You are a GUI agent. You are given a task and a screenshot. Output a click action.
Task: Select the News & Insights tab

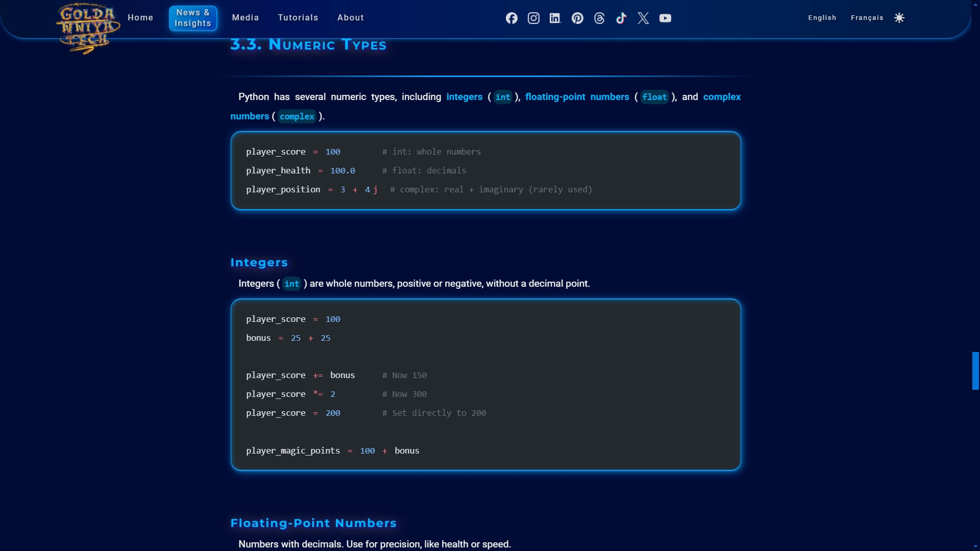click(192, 17)
